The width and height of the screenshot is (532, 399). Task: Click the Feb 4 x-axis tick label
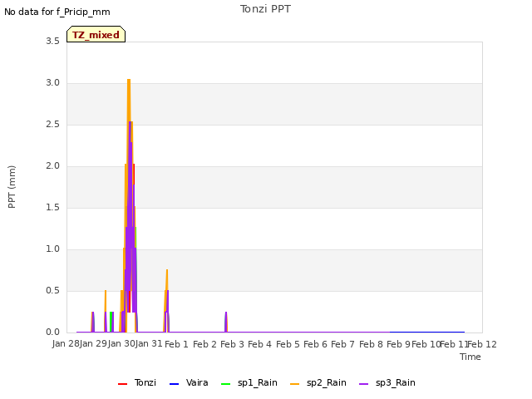(x=259, y=344)
